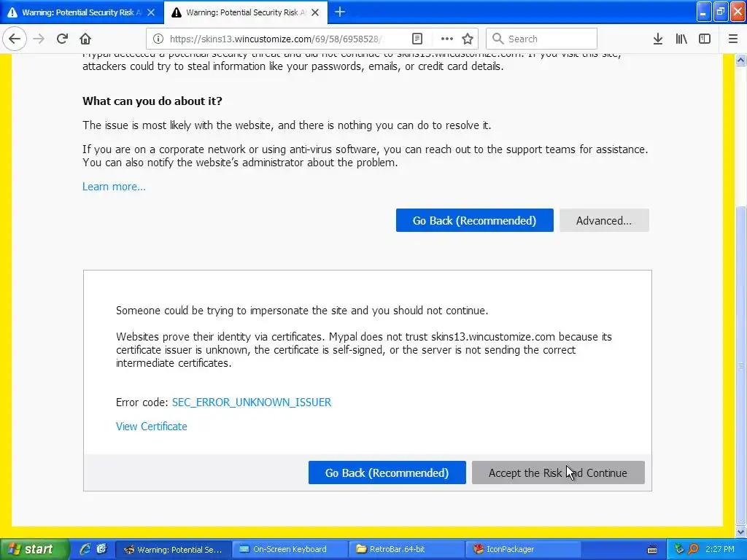Click the second quick launch icon beside Internet Explorer
The image size is (747, 560).
101,550
